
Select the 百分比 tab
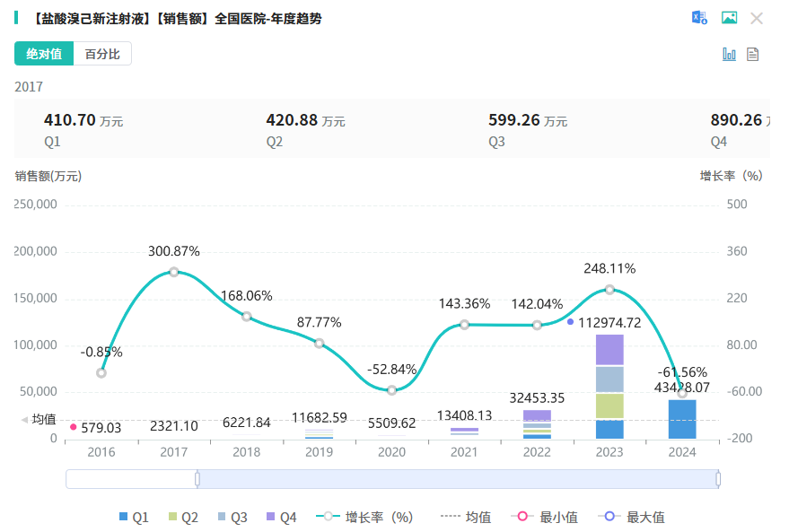point(102,54)
